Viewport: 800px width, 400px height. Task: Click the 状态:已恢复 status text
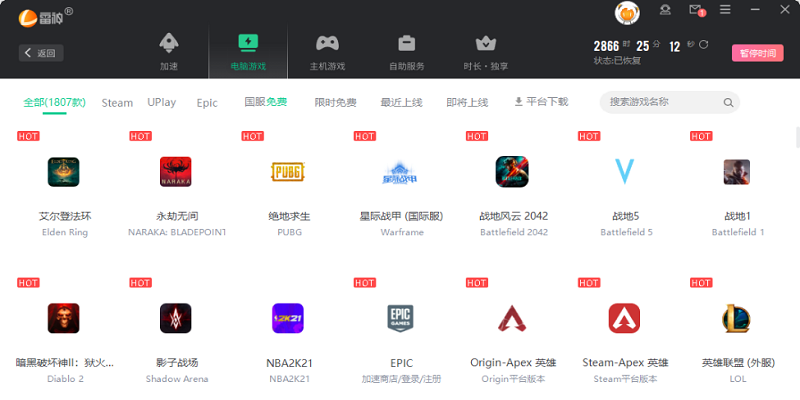pos(617,61)
